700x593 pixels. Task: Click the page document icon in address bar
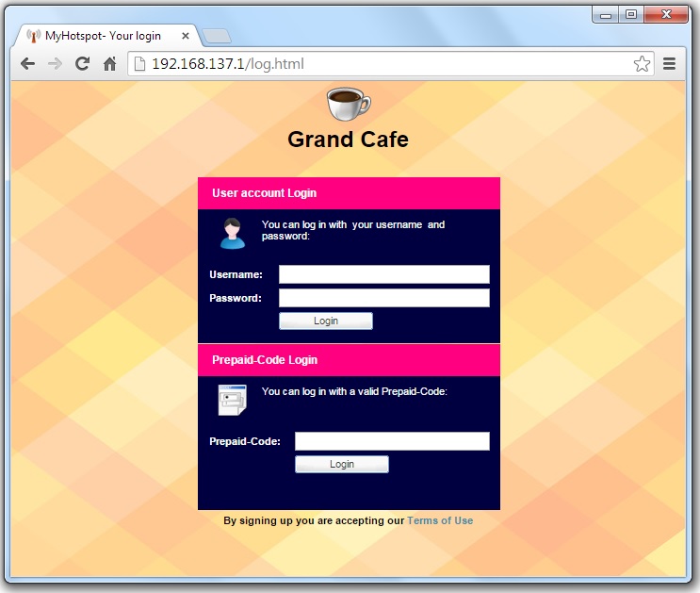point(139,64)
